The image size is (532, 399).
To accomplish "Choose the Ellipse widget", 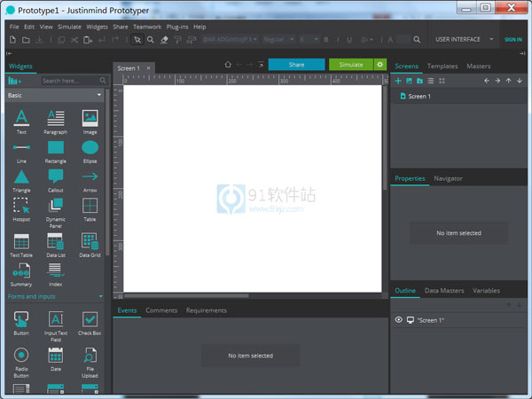I will (x=90, y=148).
